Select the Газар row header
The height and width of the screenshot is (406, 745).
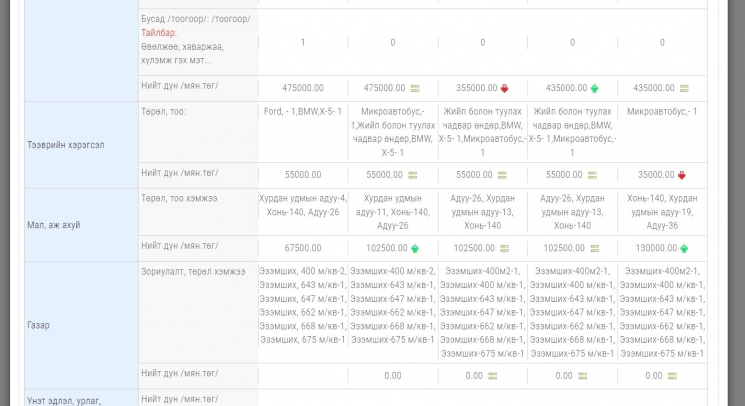[39, 325]
